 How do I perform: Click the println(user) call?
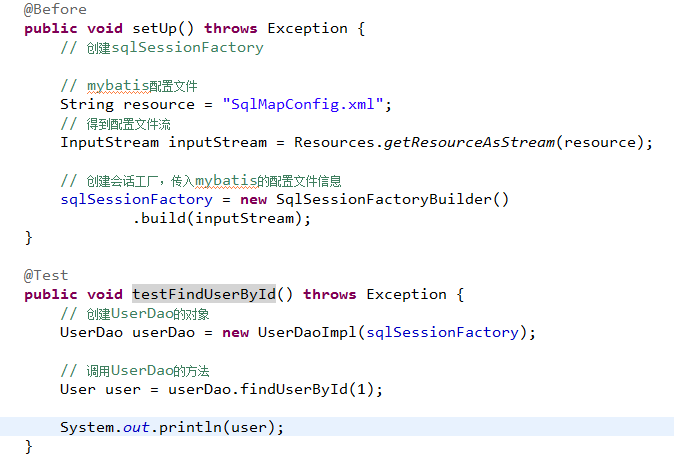(217, 428)
